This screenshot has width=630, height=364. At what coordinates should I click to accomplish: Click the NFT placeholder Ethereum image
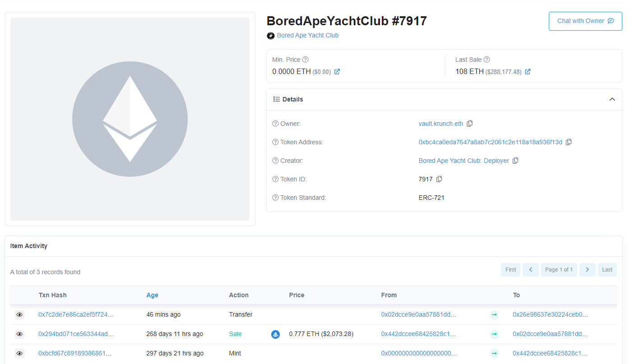(x=130, y=119)
